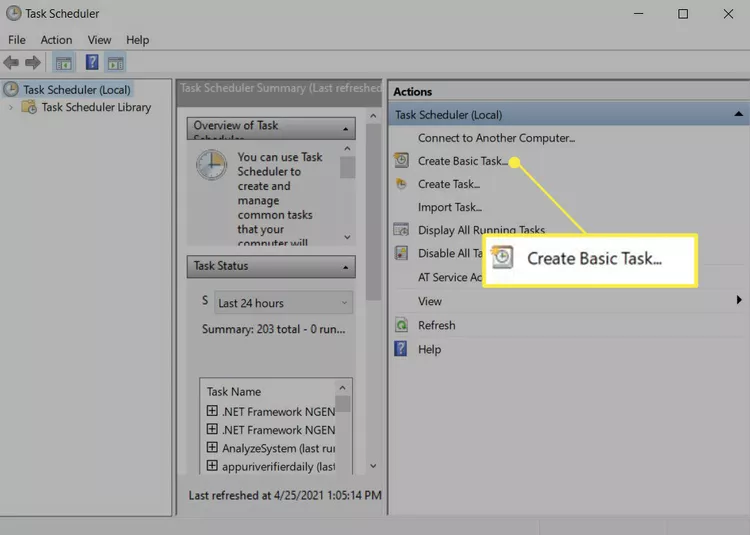Click the Help icon in Actions pane
Screen dimensions: 750x535
coord(401,349)
